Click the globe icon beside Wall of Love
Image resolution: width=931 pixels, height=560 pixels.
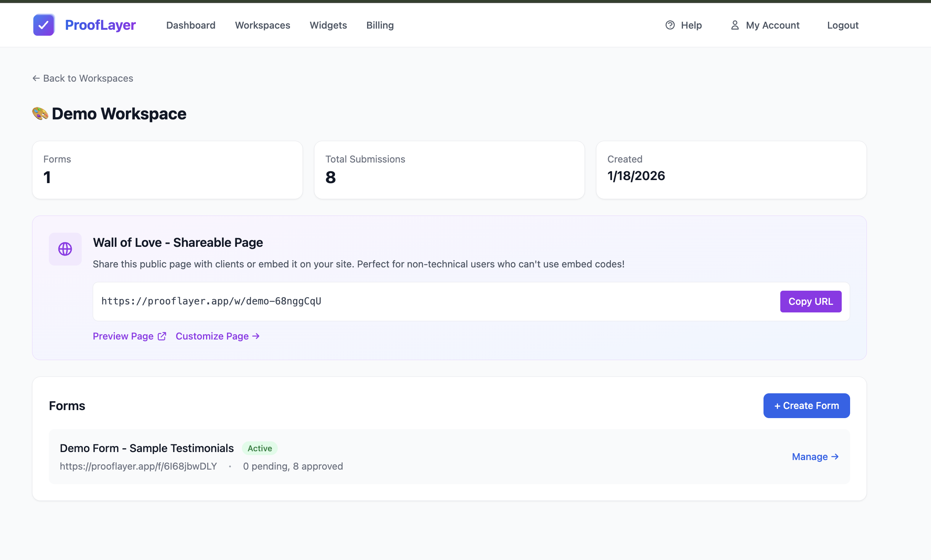(65, 249)
